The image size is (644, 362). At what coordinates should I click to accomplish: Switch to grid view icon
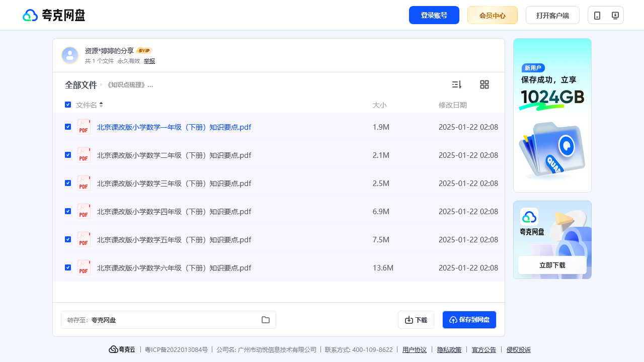[485, 84]
